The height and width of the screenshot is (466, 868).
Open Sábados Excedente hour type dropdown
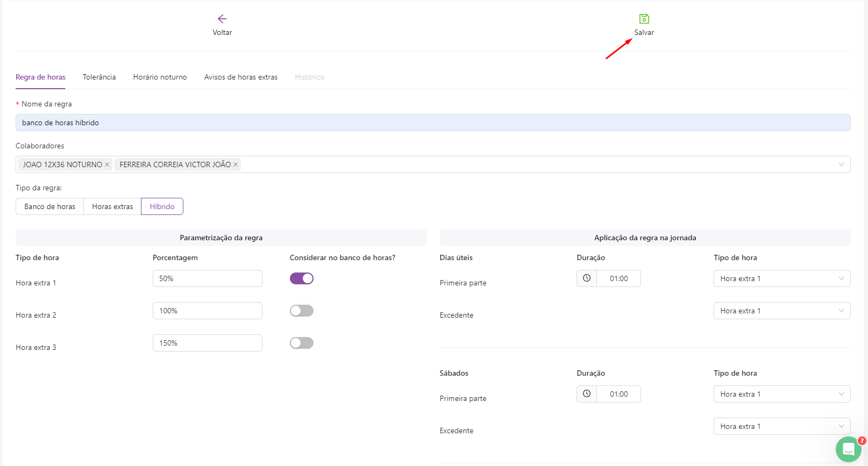(781, 426)
